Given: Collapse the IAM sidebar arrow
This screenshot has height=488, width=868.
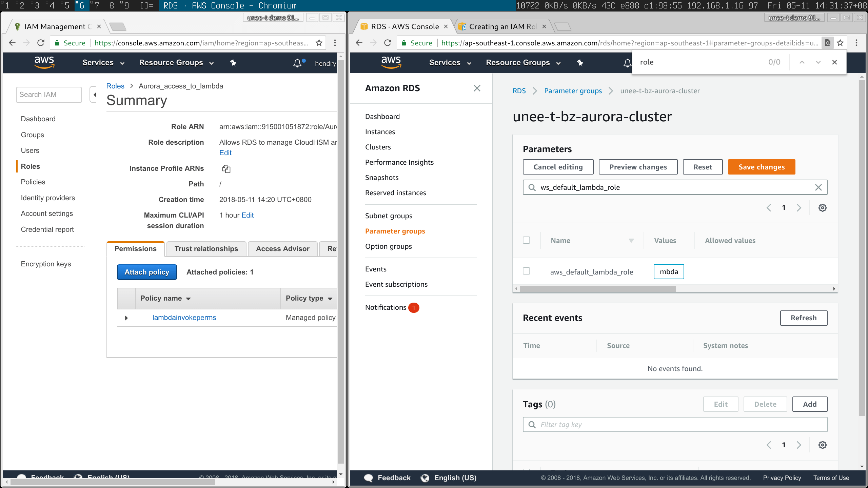Looking at the screenshot, I should [x=95, y=95].
